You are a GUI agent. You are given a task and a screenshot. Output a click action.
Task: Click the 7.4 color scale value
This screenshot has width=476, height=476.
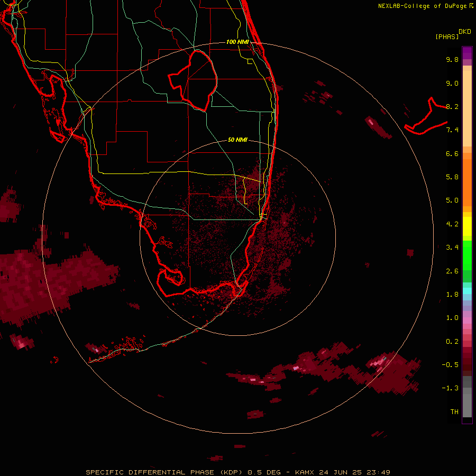(x=452, y=130)
